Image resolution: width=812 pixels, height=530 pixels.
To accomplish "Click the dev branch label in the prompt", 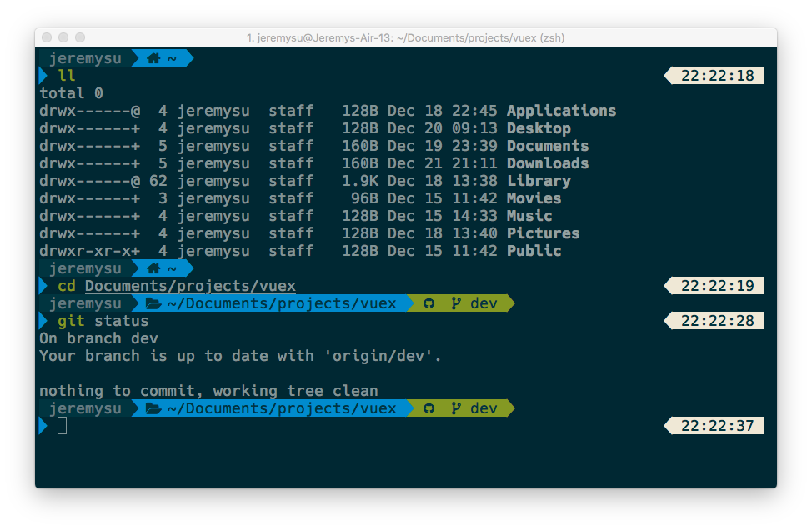I will pos(484,303).
